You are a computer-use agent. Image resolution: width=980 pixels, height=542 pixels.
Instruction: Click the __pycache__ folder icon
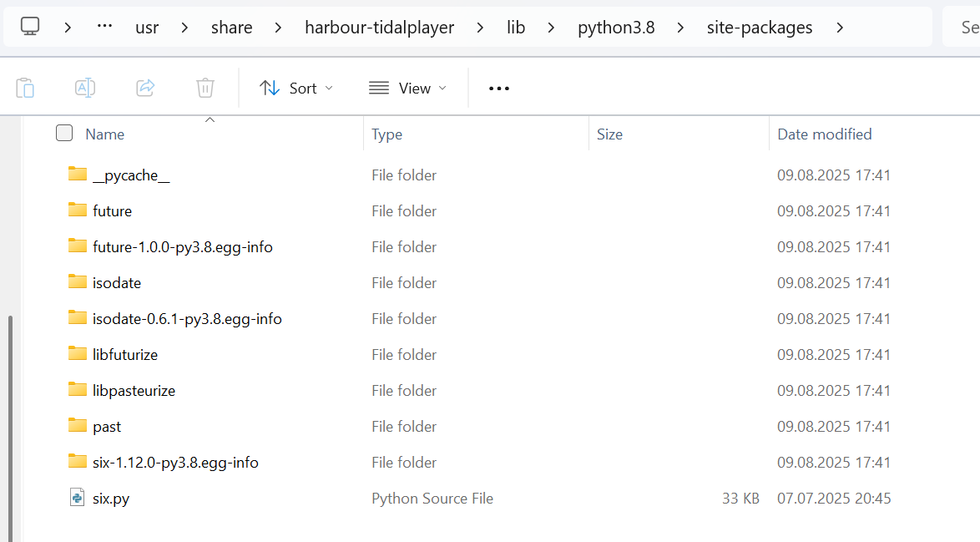coord(78,175)
